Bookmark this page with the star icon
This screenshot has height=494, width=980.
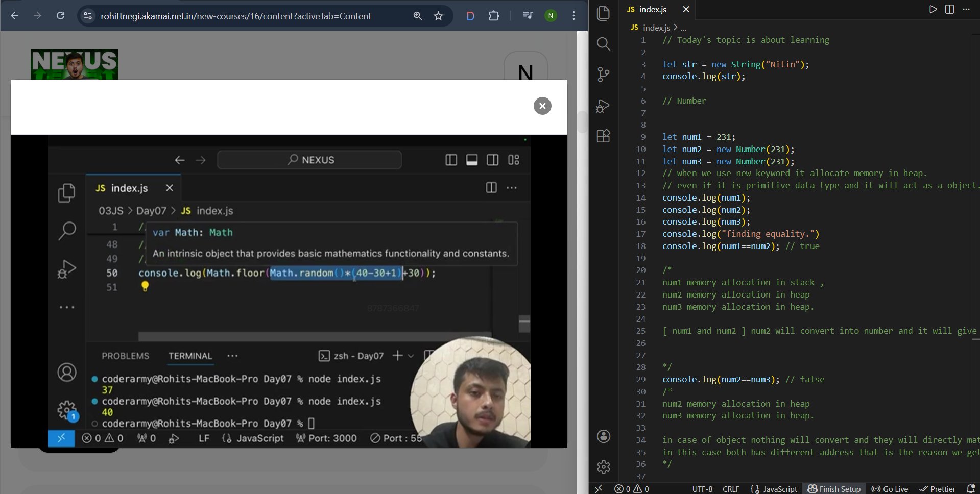point(438,16)
